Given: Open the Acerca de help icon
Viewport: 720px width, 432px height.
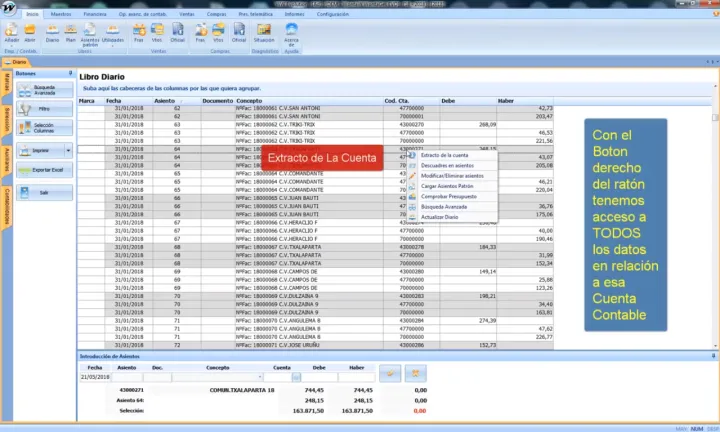Looking at the screenshot, I should 291,34.
